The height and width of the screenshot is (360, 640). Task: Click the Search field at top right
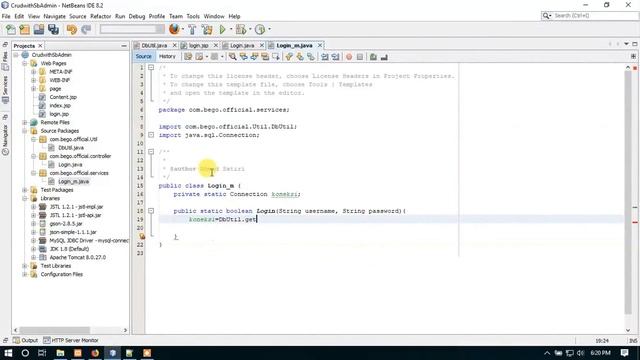tap(590, 16)
